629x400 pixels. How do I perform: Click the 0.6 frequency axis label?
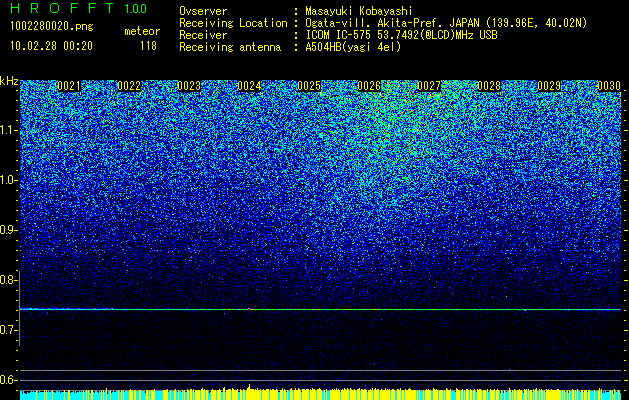[x=8, y=380]
